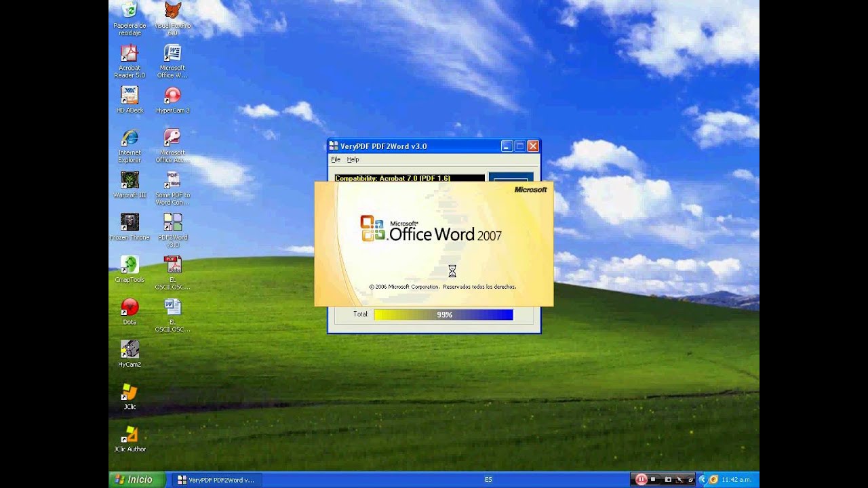
Task: Select the EL OSCILOSC... Word document icon
Action: pyautogui.click(x=172, y=315)
